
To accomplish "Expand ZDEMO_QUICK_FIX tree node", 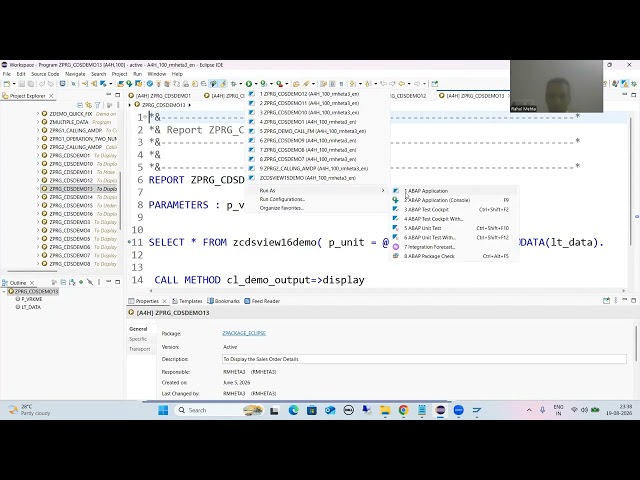I will [x=38, y=114].
